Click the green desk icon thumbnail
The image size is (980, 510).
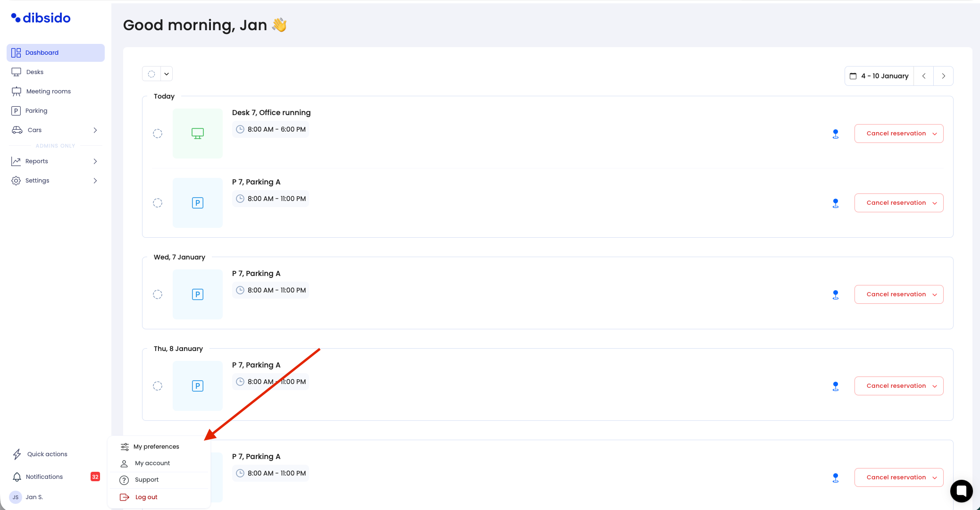tap(198, 134)
